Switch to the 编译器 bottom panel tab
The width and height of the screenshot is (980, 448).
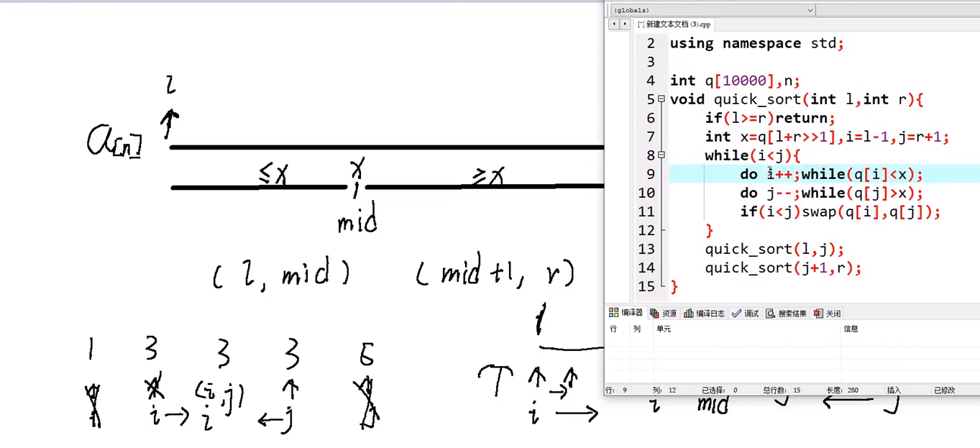click(x=626, y=314)
